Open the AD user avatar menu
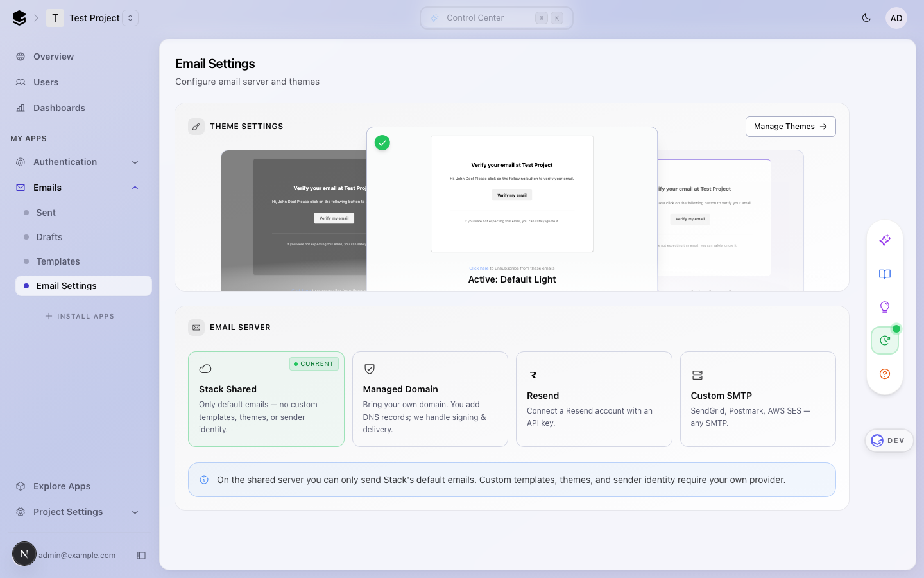Screen dimensions: 924x578 click(896, 18)
